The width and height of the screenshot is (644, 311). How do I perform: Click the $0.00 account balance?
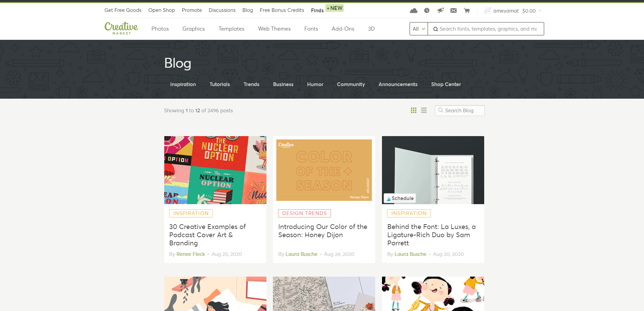pos(529,11)
